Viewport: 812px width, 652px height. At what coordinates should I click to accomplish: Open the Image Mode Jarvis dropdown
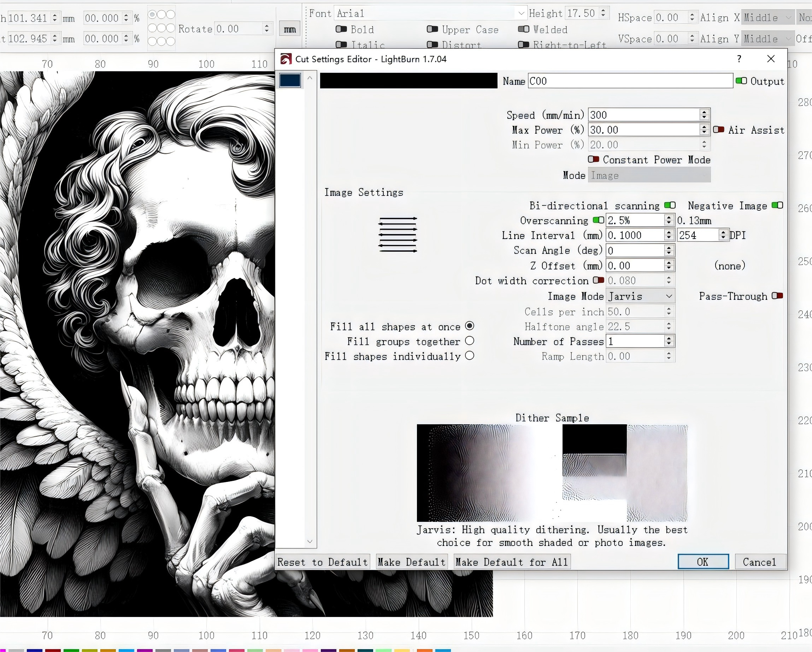(640, 296)
